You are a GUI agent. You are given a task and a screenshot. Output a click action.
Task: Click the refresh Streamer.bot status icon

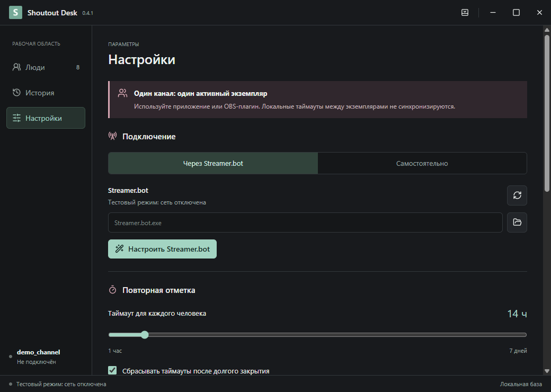point(517,195)
